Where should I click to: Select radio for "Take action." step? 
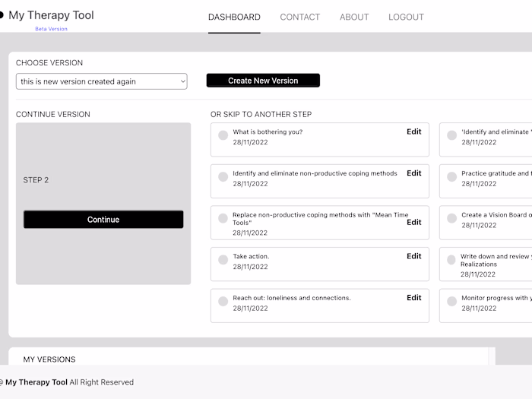pos(223,260)
